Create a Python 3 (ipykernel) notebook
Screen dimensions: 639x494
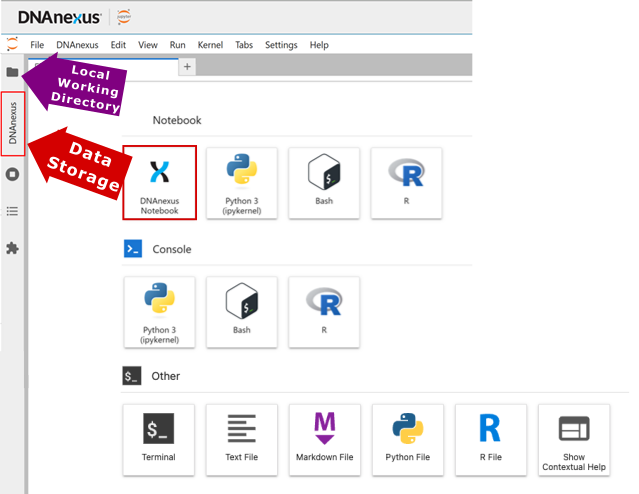[242, 183]
